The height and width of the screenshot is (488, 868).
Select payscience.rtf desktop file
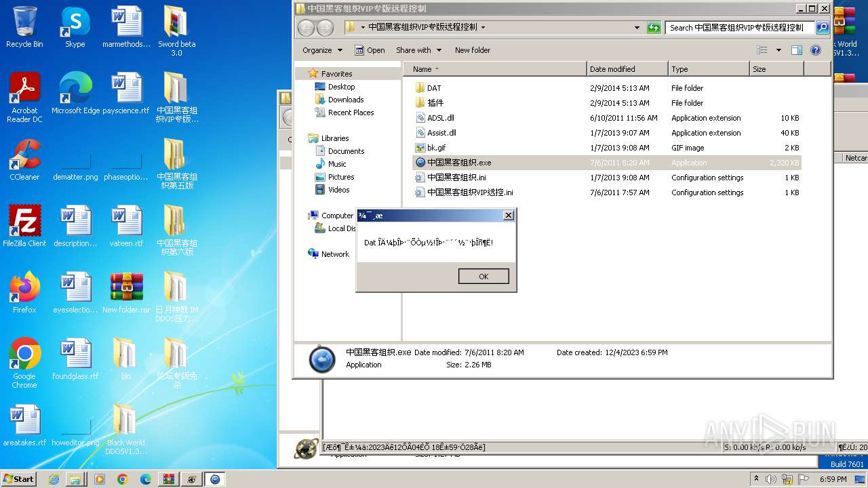coord(126,94)
